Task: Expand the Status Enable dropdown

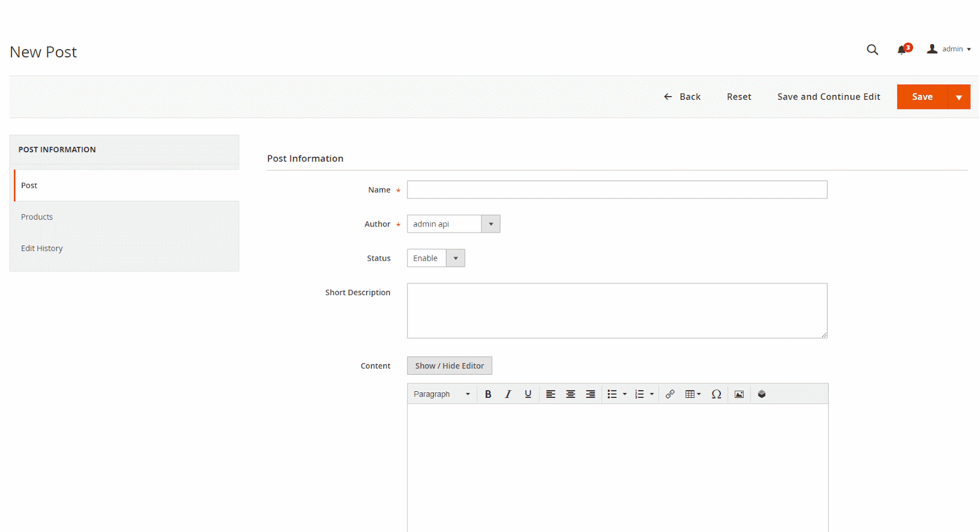Action: click(436, 258)
